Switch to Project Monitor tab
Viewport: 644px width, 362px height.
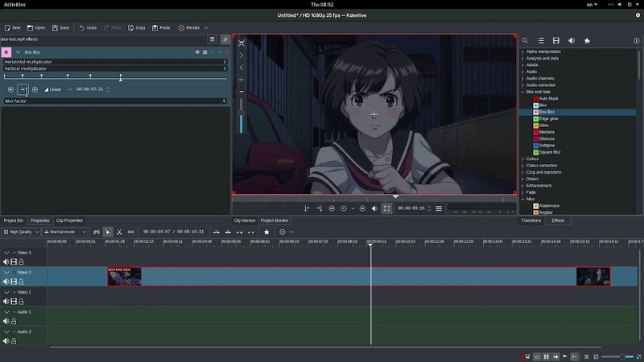(275, 220)
